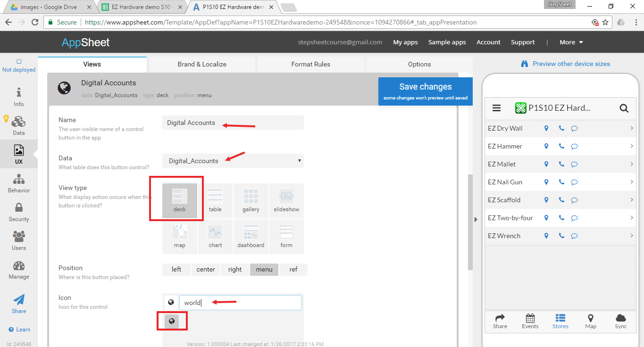Switch to the Format Rules tab
Screen dimensions: 644x347
tap(310, 64)
